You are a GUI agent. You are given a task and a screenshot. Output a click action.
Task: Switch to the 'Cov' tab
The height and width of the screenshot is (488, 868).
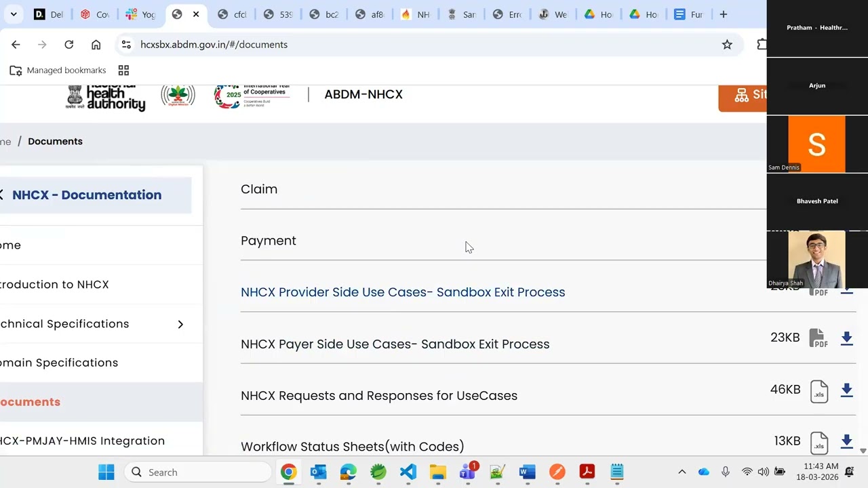click(94, 14)
